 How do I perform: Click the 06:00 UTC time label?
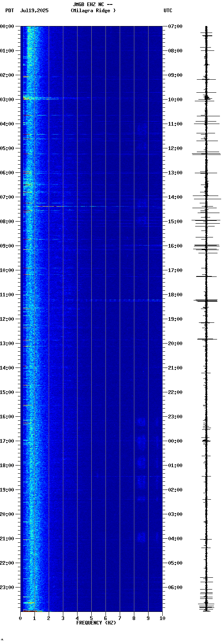175,587
